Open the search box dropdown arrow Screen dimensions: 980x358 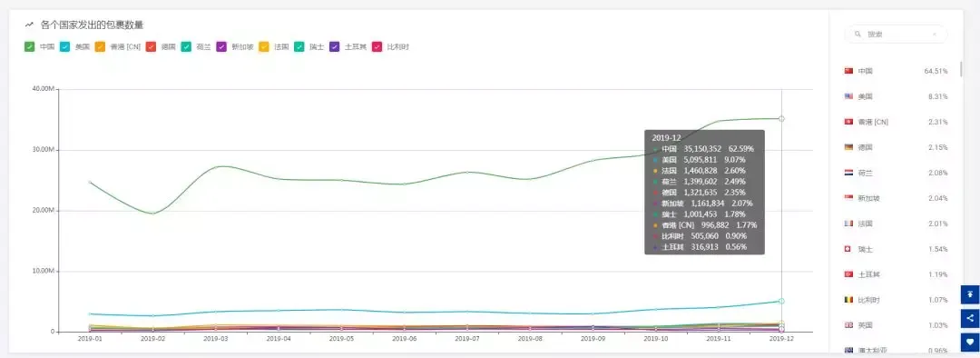click(x=935, y=34)
